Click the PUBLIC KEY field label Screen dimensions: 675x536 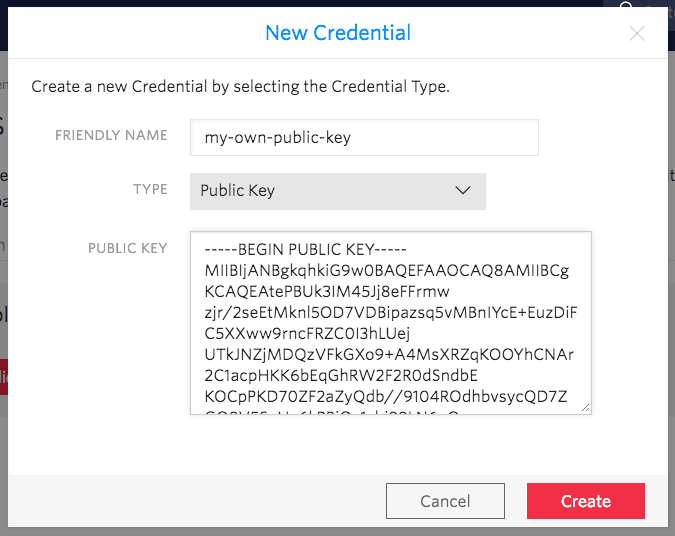pyautogui.click(x=128, y=248)
